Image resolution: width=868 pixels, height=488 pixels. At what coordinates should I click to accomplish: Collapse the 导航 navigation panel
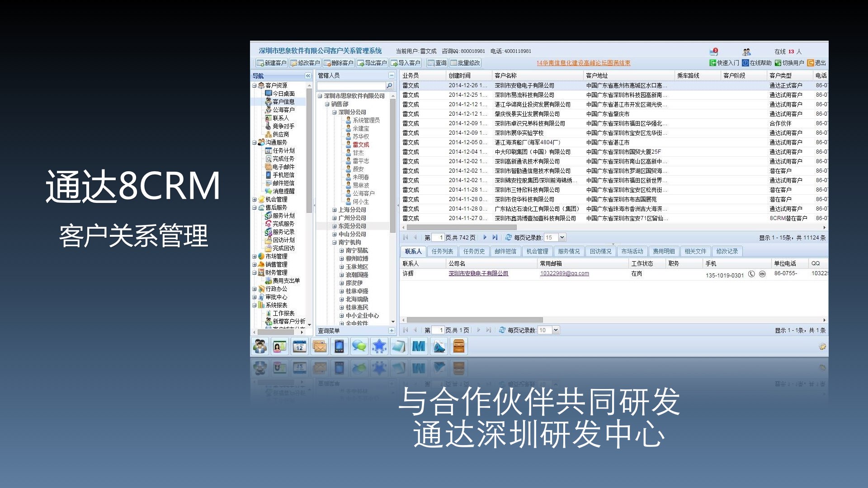point(308,76)
